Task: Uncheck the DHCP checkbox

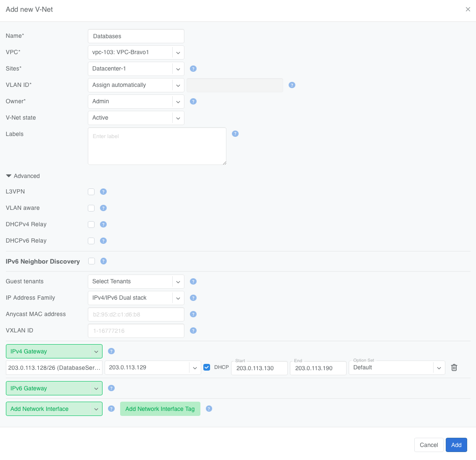Action: pyautogui.click(x=207, y=367)
